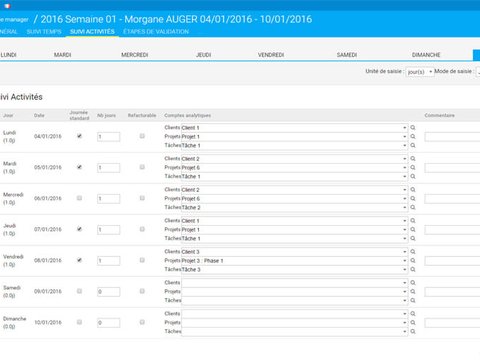This screenshot has height=360, width=480.
Task: Click the search icon beside Mercredi's Clients field
Action: (413, 190)
